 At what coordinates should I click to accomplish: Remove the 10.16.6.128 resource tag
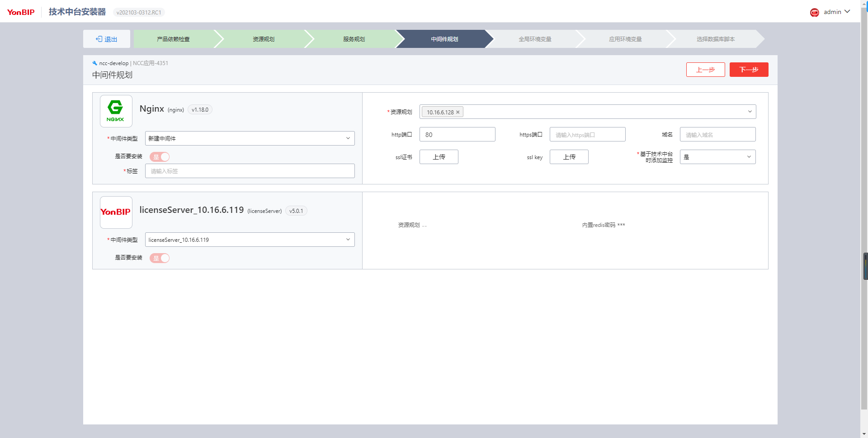click(458, 112)
